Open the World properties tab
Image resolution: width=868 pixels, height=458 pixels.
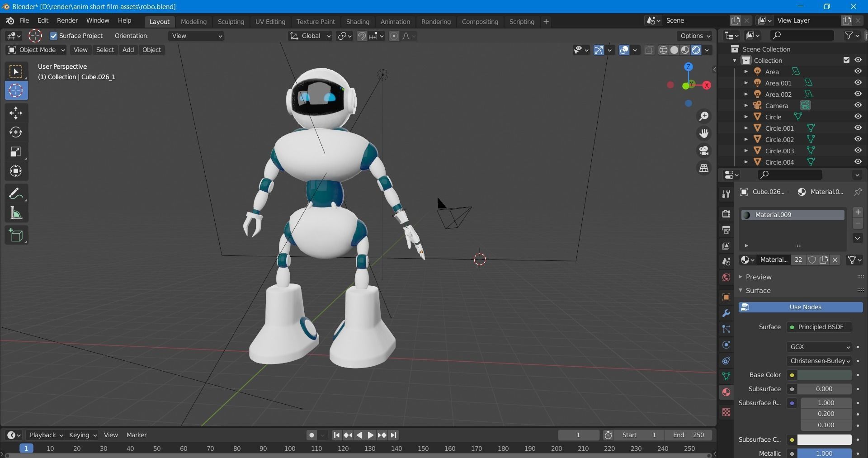[x=726, y=277]
